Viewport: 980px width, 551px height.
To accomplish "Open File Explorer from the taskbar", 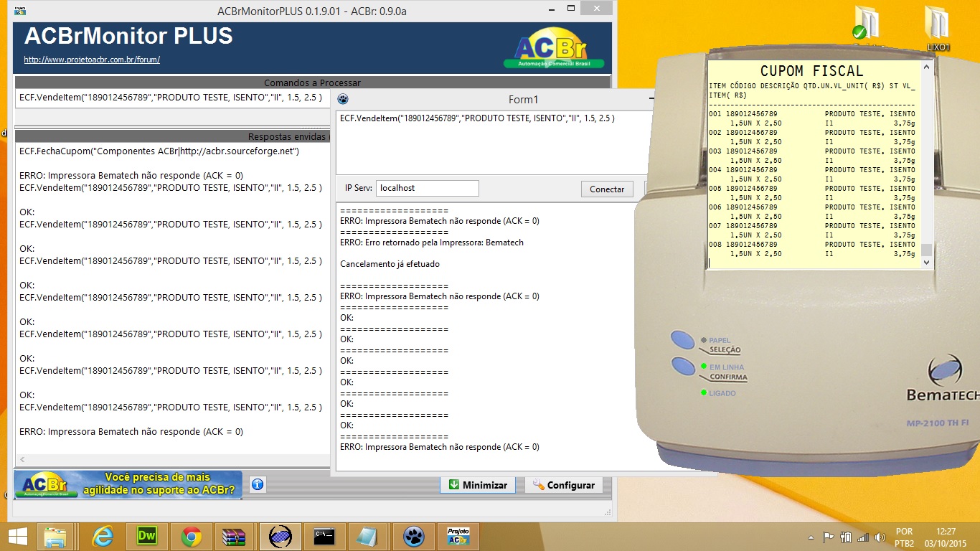I will [x=55, y=537].
